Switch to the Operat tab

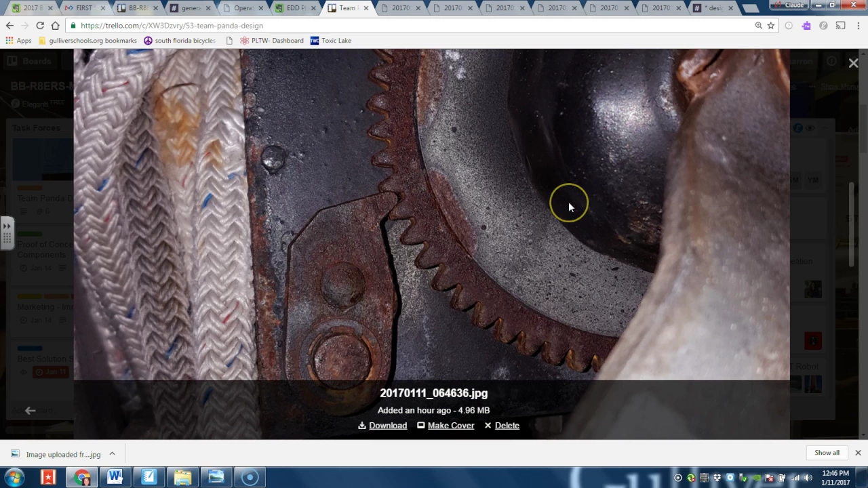click(x=242, y=8)
